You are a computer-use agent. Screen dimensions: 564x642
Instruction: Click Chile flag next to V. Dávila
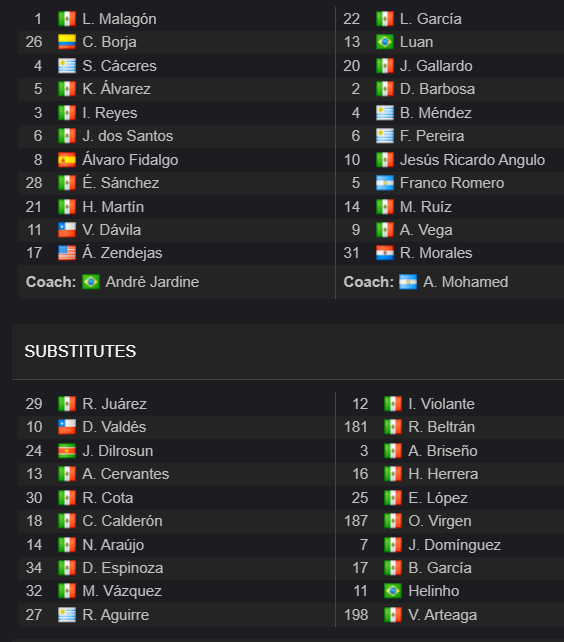[67, 230]
